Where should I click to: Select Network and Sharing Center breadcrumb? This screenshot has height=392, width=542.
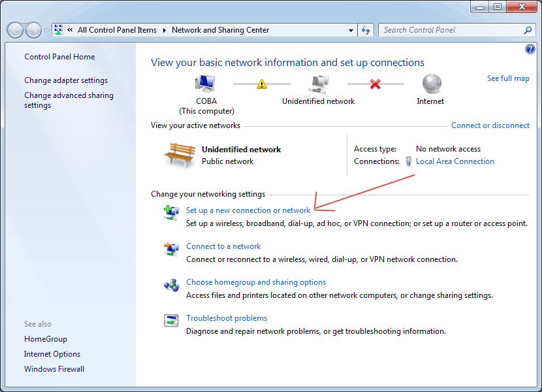click(220, 30)
